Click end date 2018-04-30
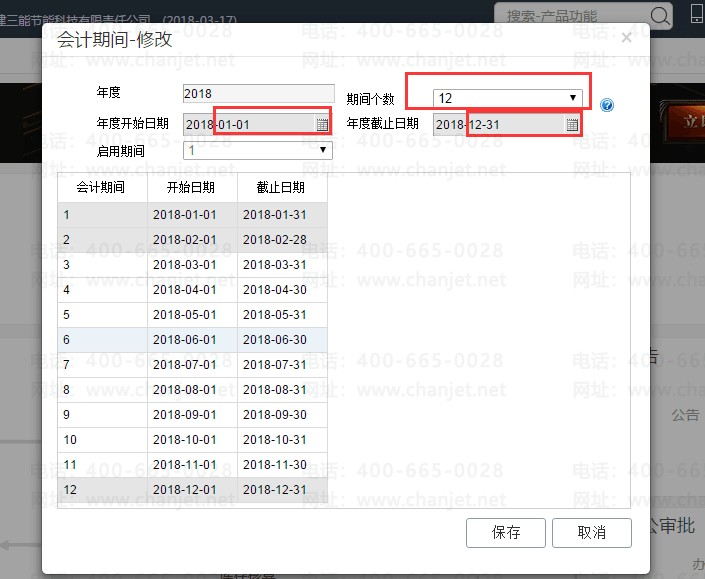The image size is (705, 579). point(282,290)
